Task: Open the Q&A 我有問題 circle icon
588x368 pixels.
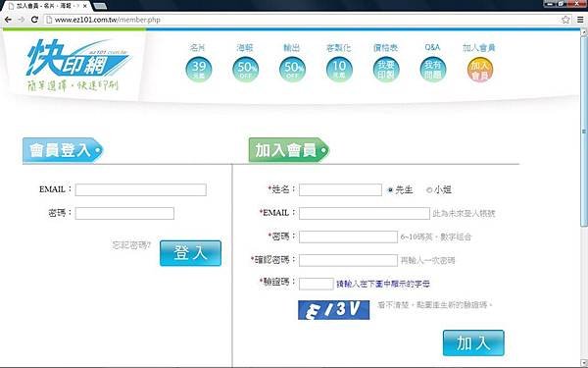Action: [433, 70]
